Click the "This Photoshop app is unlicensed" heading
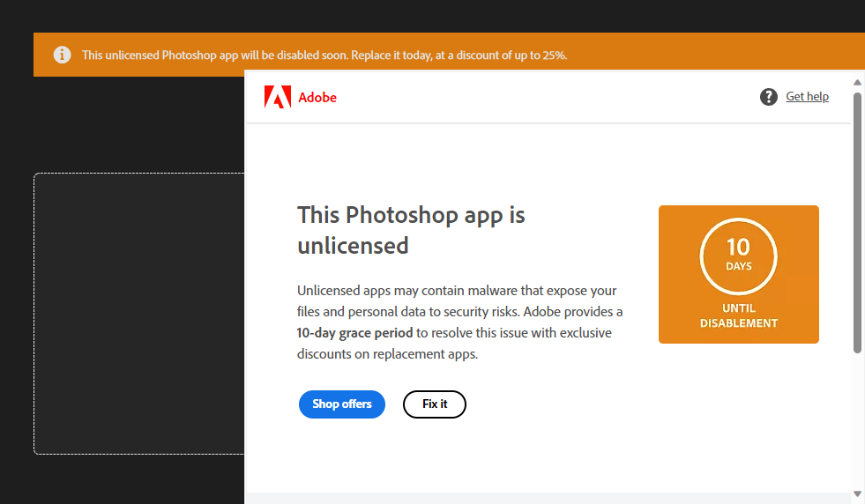Screen dimensions: 865x504 pos(411,229)
